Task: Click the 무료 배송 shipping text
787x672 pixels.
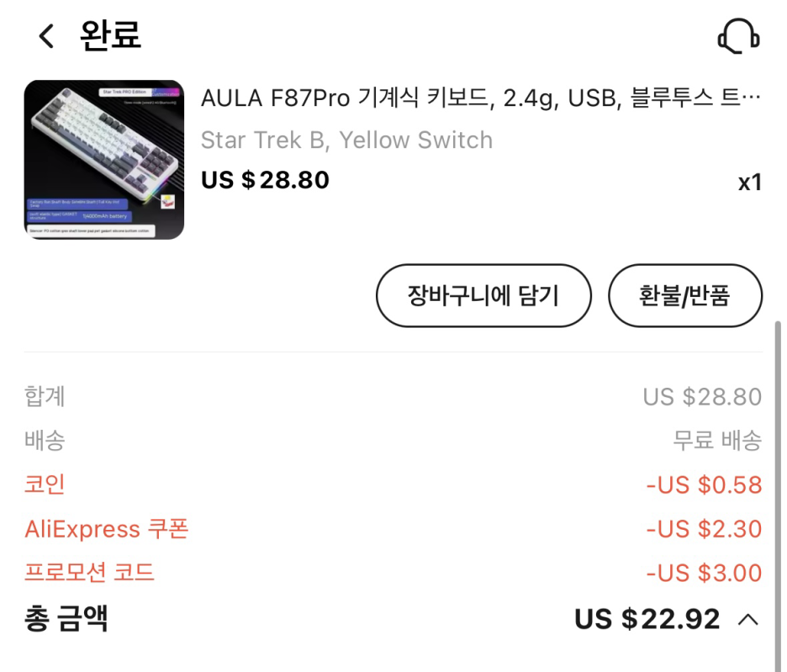Action: [717, 440]
